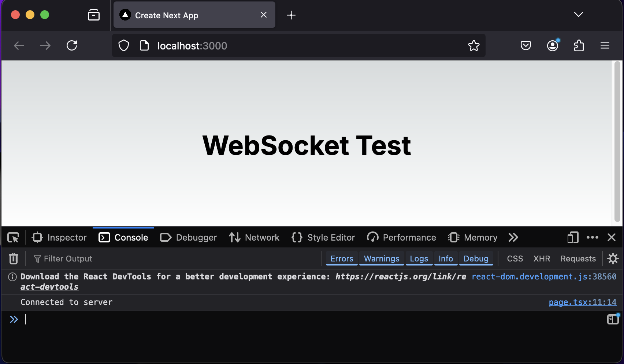This screenshot has width=624, height=364.
Task: Click the tracking protection shield icon
Action: point(123,45)
